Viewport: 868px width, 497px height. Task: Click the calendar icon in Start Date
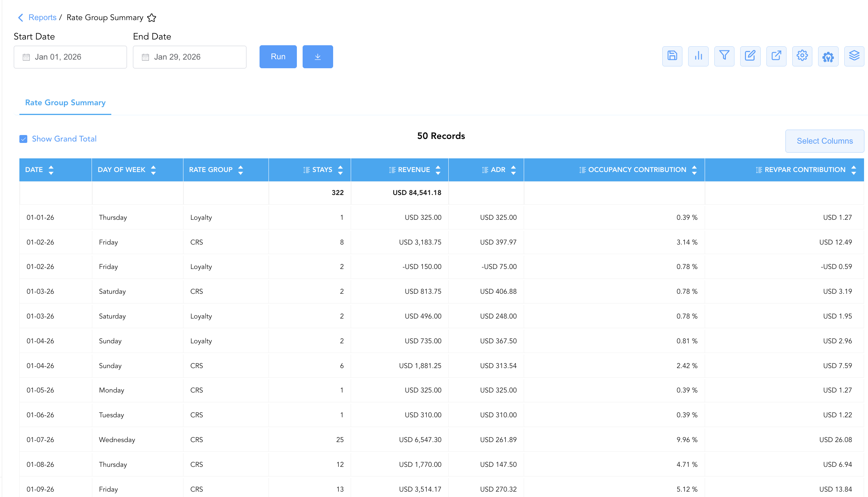click(x=26, y=57)
